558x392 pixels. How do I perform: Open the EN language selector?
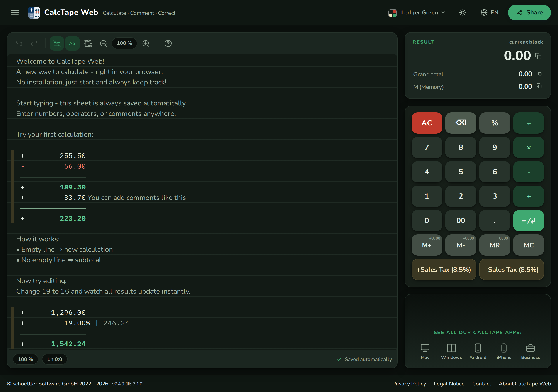pyautogui.click(x=490, y=13)
